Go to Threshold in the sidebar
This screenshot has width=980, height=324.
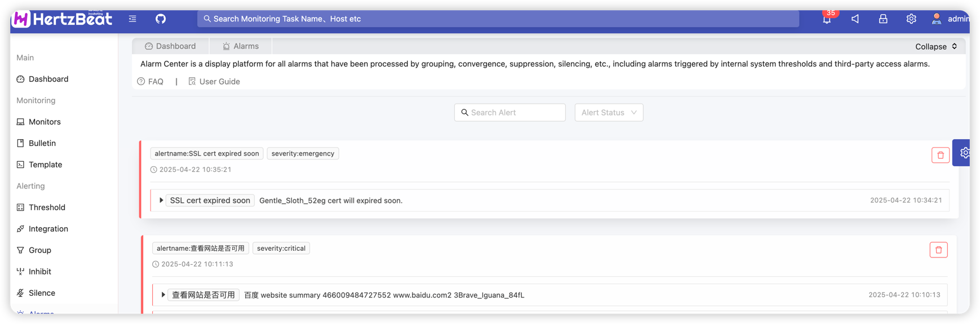pos(47,207)
